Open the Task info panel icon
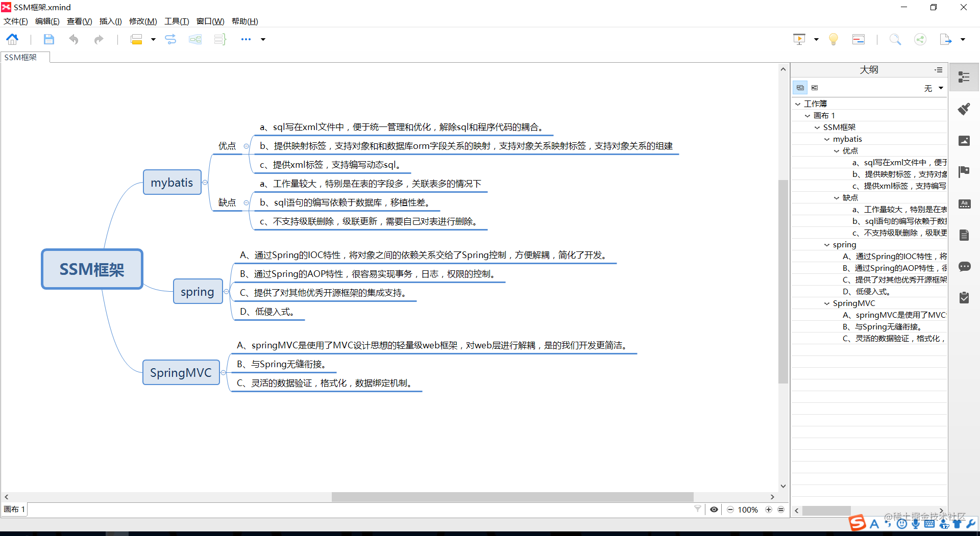This screenshot has height=536, width=980. (964, 298)
